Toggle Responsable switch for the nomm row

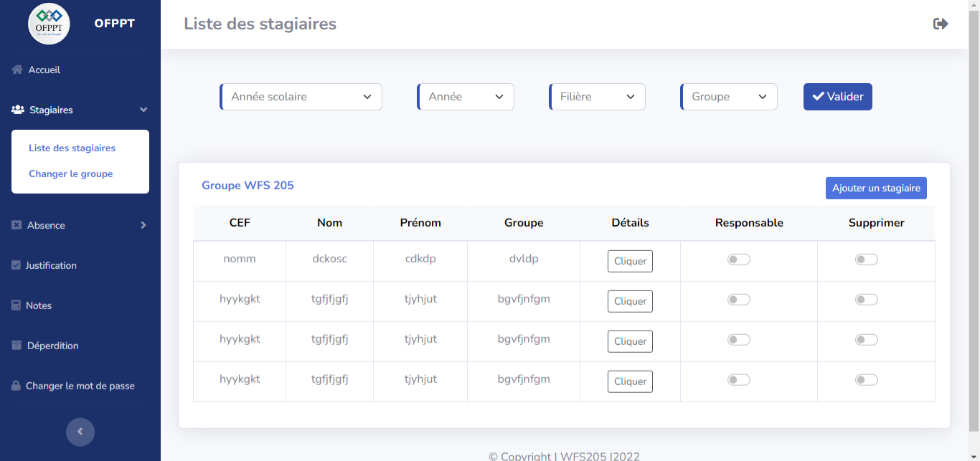pos(738,260)
